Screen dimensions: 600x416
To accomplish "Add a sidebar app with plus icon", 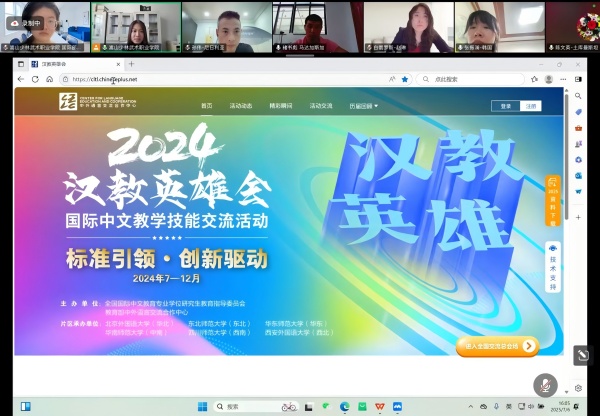I will pyautogui.click(x=578, y=217).
